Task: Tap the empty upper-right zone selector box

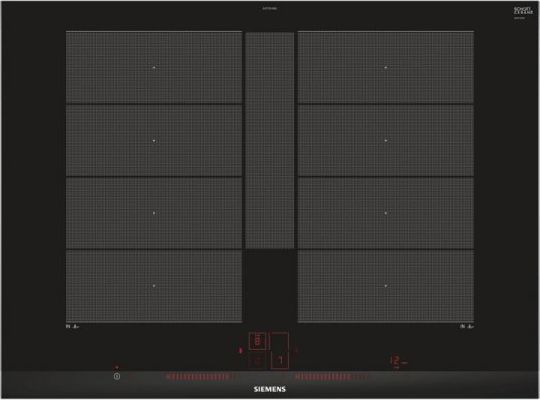Action: point(280,341)
